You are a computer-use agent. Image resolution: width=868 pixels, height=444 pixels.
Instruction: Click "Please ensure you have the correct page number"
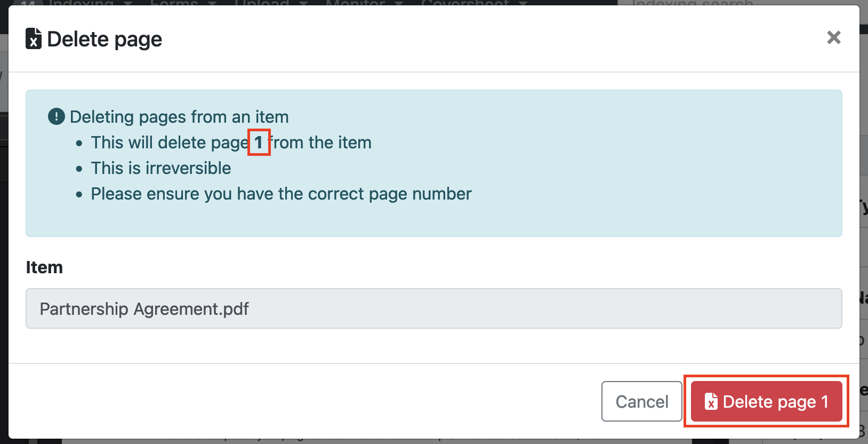pos(281,194)
